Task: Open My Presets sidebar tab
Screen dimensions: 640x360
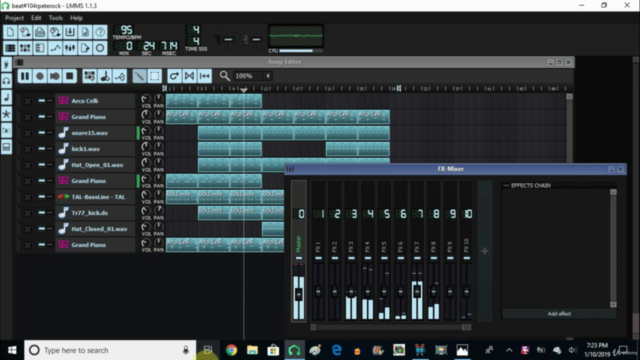Action: coord(6,114)
